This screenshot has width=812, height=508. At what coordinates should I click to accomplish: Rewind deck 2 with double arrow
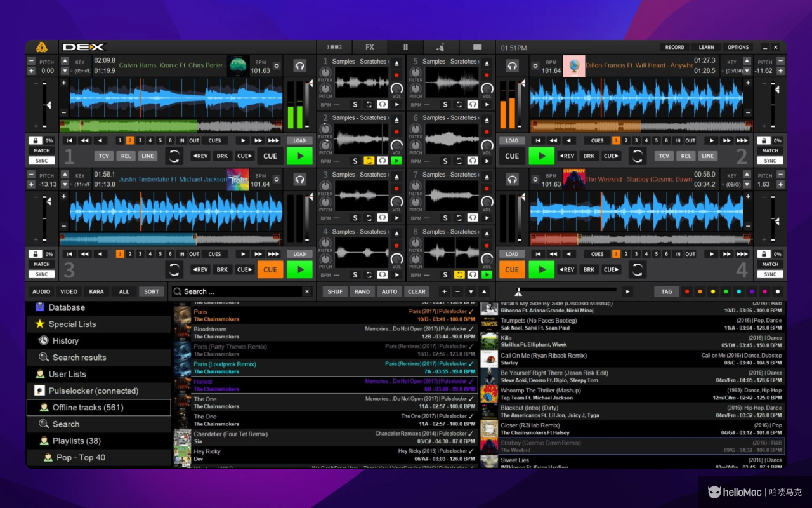(x=553, y=140)
